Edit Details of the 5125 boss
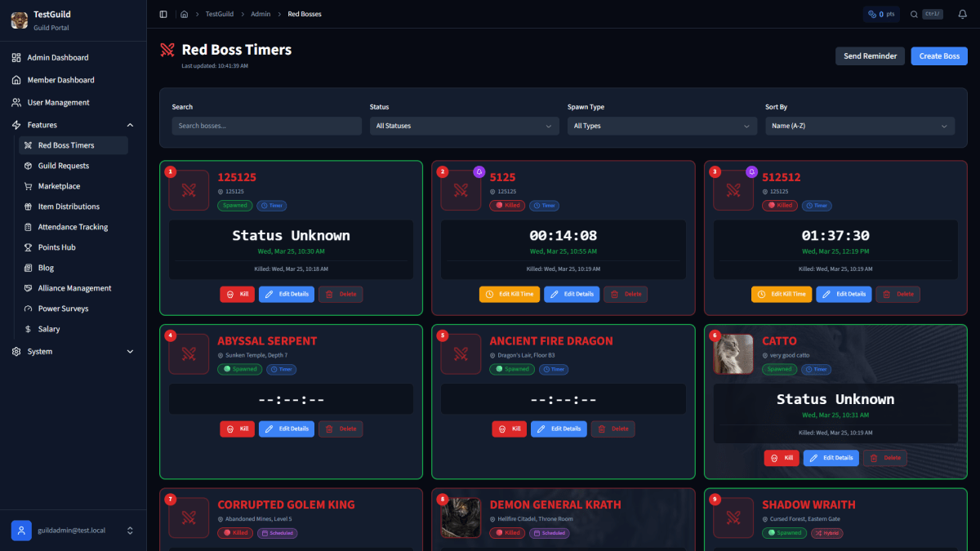 pyautogui.click(x=572, y=294)
